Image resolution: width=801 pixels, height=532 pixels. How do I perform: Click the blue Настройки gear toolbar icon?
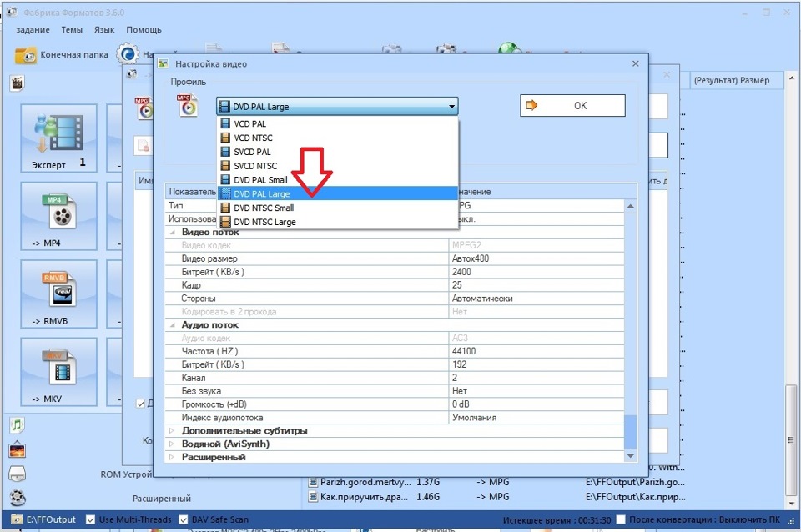(x=128, y=54)
